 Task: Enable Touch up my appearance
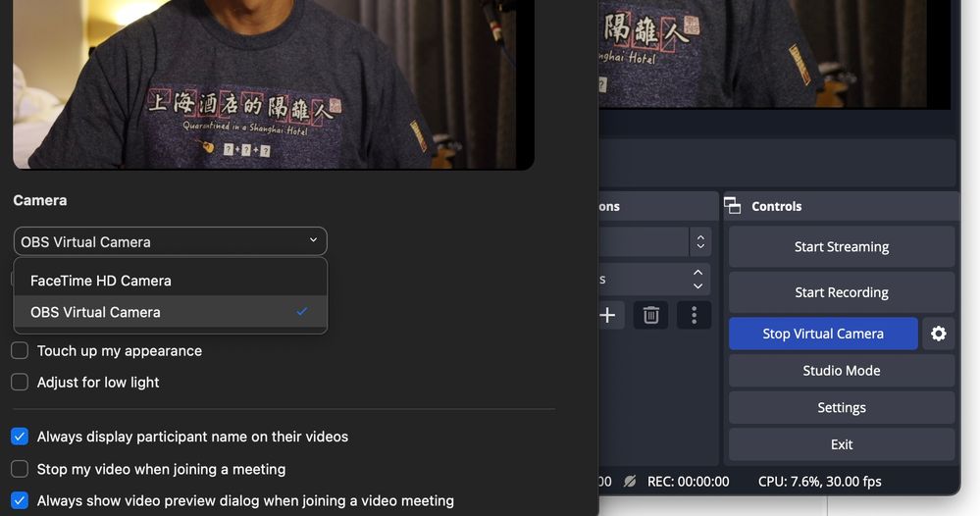pyautogui.click(x=20, y=350)
